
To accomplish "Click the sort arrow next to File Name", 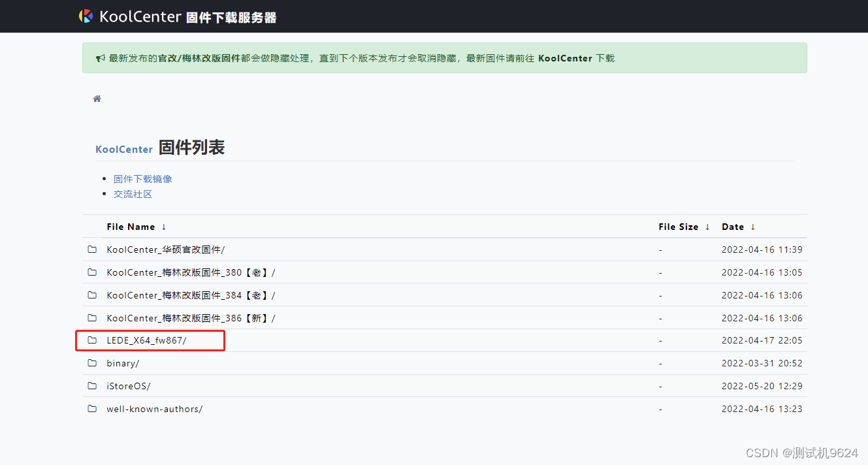I will click(x=164, y=227).
